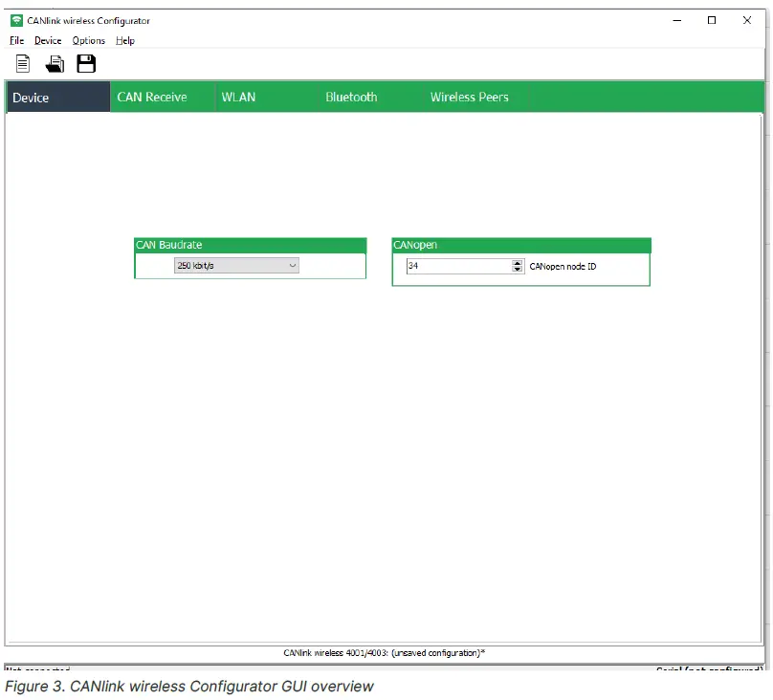The width and height of the screenshot is (773, 700).
Task: Increase CANopen node ID with up arrow
Action: [x=518, y=263]
